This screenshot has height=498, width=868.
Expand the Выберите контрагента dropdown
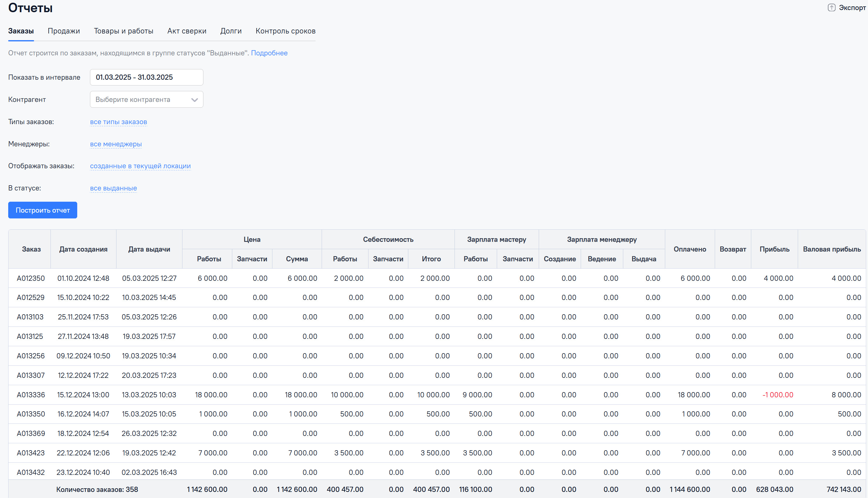(x=147, y=99)
